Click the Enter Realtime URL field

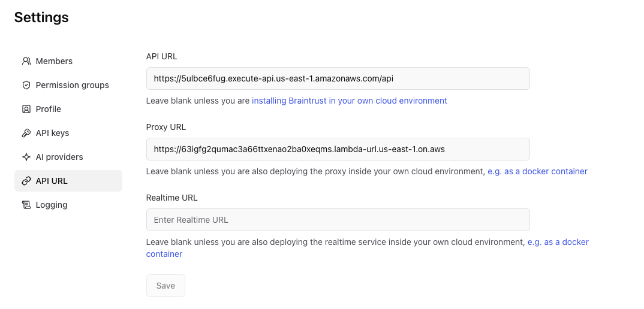(x=338, y=220)
